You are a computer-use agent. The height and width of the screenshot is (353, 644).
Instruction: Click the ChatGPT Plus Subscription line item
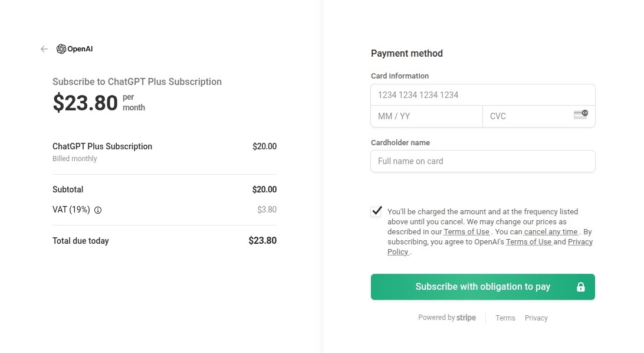(x=102, y=146)
